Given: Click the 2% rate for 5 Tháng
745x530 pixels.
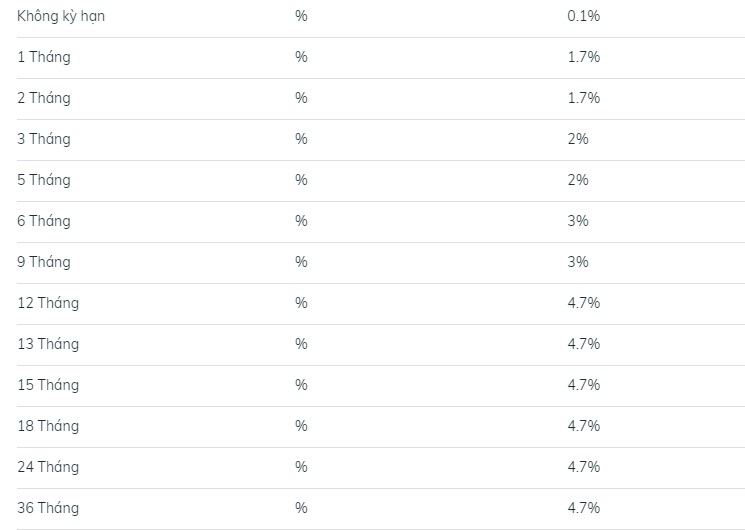Looking at the screenshot, I should point(578,180).
